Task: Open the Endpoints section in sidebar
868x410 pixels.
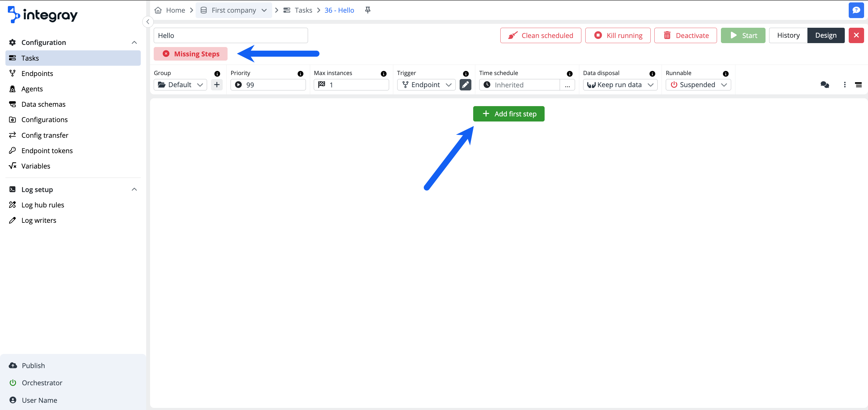Action: pos(37,73)
